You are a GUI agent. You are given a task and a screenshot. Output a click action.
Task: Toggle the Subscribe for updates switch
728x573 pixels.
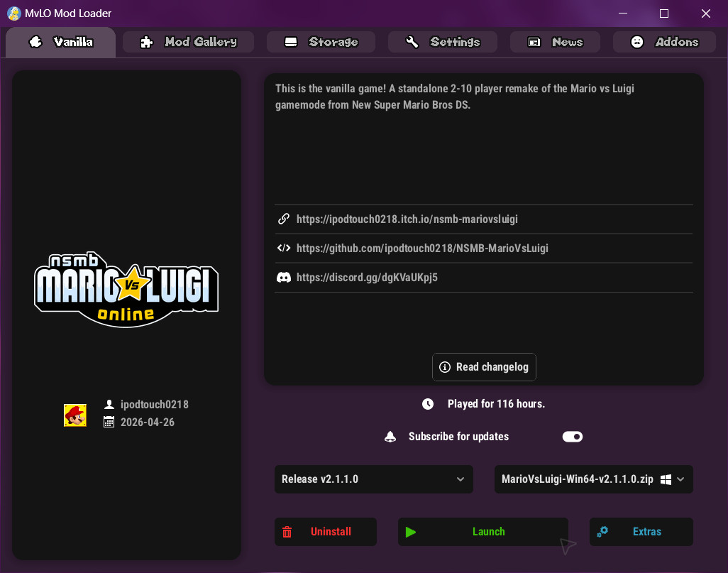(573, 437)
